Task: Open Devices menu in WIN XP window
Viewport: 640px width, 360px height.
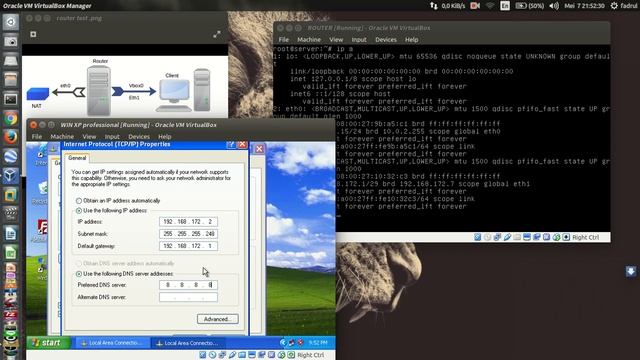Action: tap(139, 137)
